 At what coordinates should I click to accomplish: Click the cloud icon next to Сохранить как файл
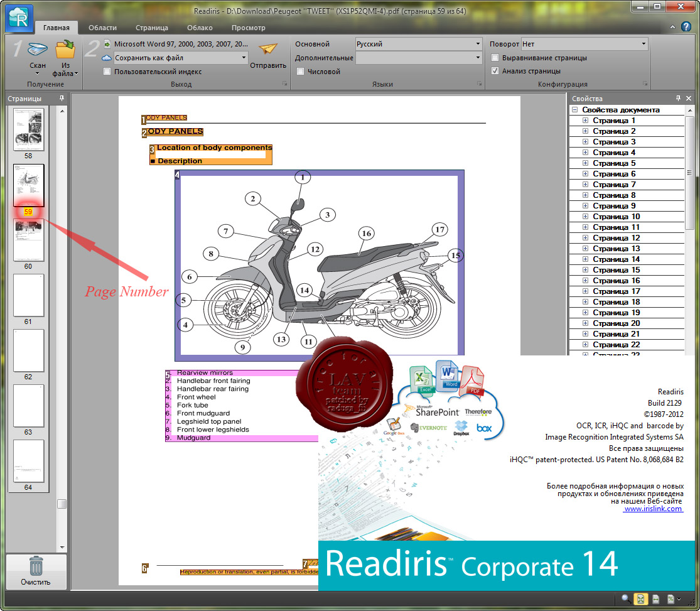click(107, 58)
